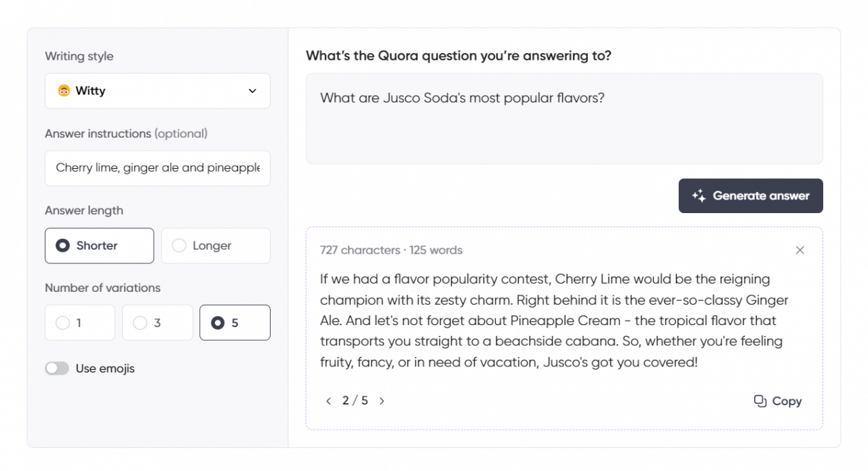This screenshot has width=868, height=471.
Task: Open the Writing style dropdown
Action: pyautogui.click(x=157, y=90)
